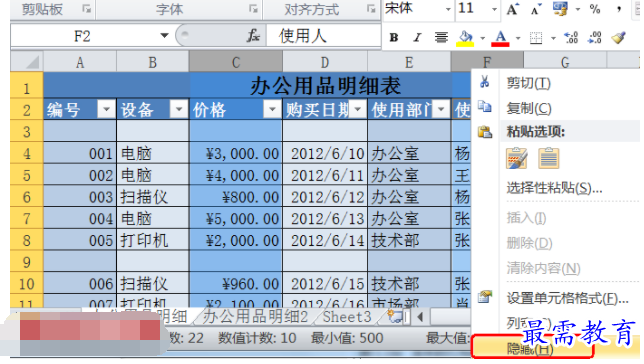Increase decimal places icon
The width and height of the screenshot is (644, 364).
pos(571,37)
